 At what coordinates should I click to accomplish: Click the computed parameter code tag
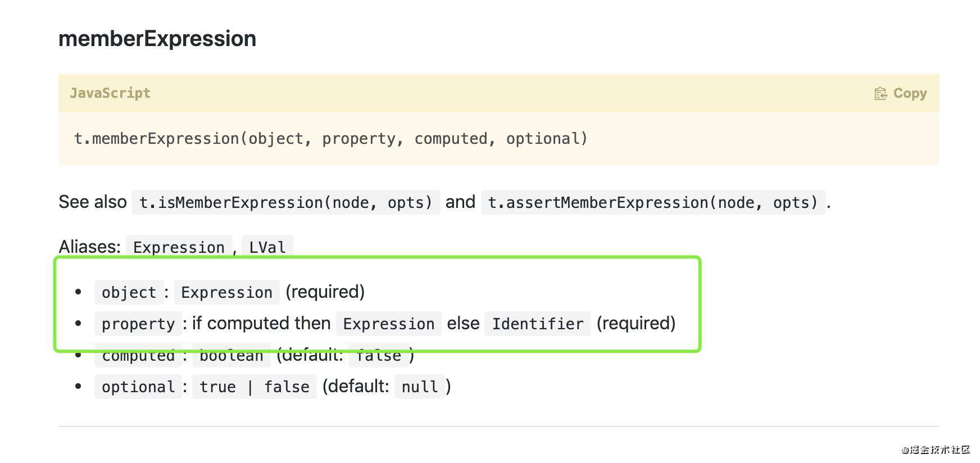click(x=138, y=355)
